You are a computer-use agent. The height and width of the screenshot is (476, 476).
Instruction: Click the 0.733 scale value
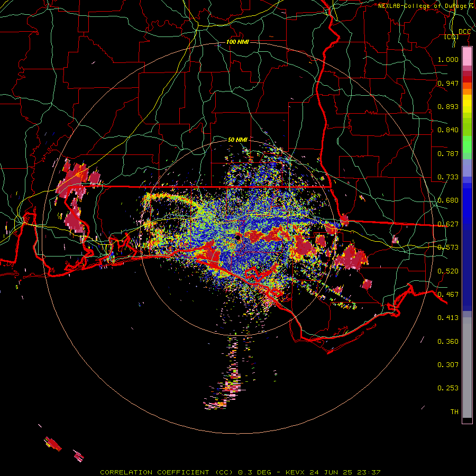coord(448,177)
